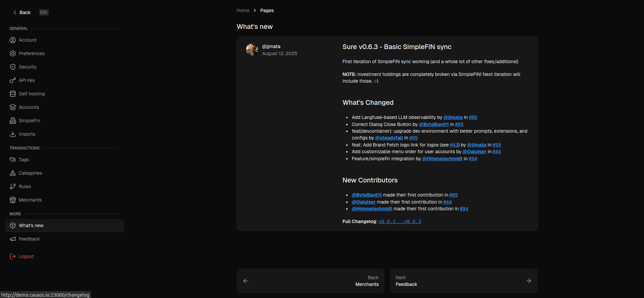Click the API Key key icon
The image size is (644, 298).
click(13, 80)
